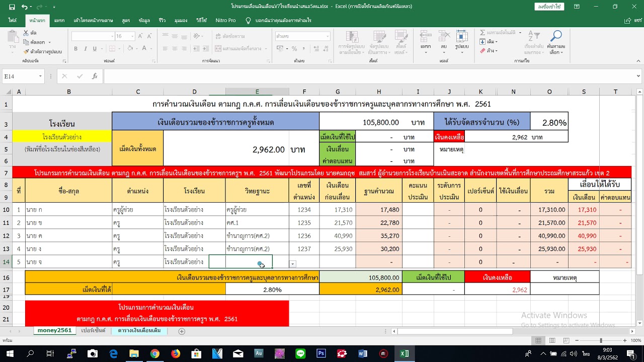This screenshot has width=644, height=362.
Task: Click the Cut scissors icon
Action: pyautogui.click(x=26, y=33)
